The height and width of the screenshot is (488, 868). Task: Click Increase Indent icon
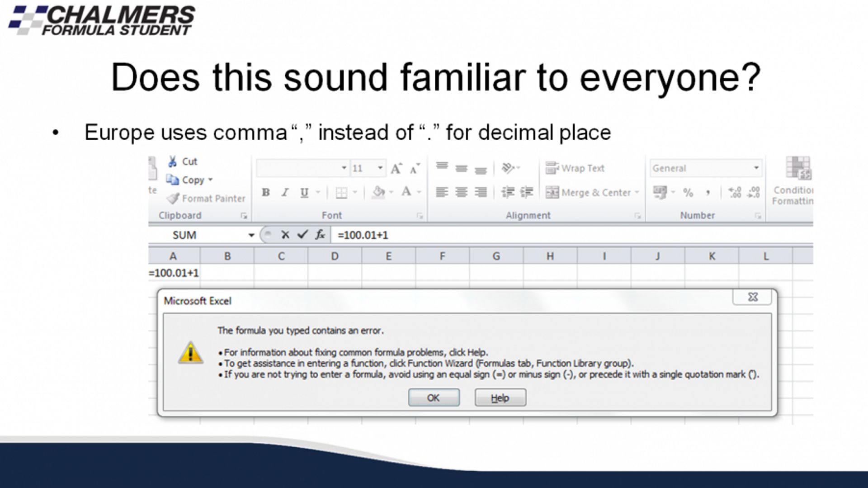coord(527,192)
